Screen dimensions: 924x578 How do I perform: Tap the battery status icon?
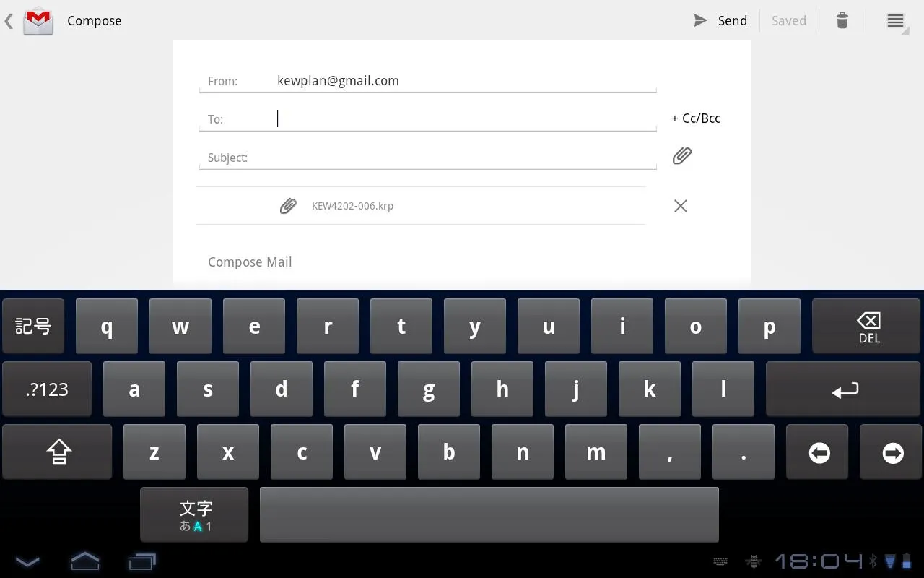[x=907, y=561]
